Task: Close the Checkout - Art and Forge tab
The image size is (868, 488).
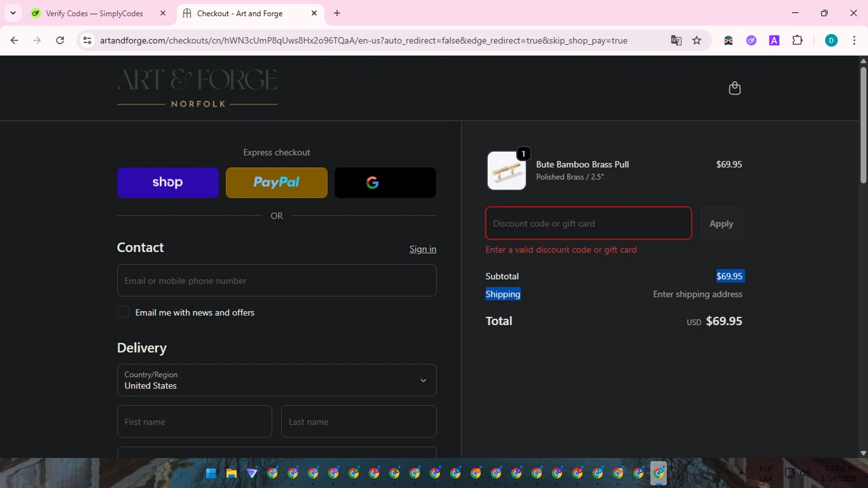Action: [x=314, y=13]
